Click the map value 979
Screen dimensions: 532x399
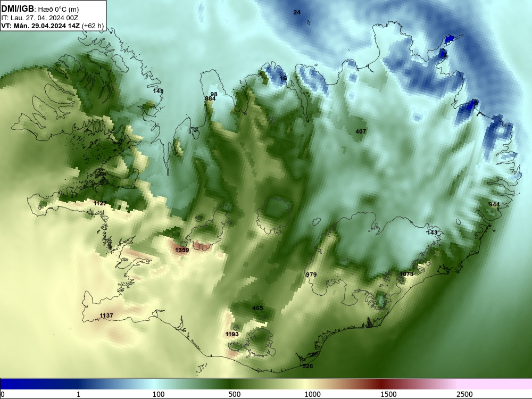tap(311, 275)
